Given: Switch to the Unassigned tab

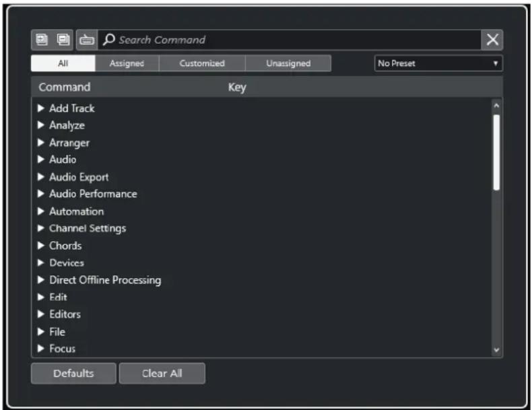Looking at the screenshot, I should 288,63.
